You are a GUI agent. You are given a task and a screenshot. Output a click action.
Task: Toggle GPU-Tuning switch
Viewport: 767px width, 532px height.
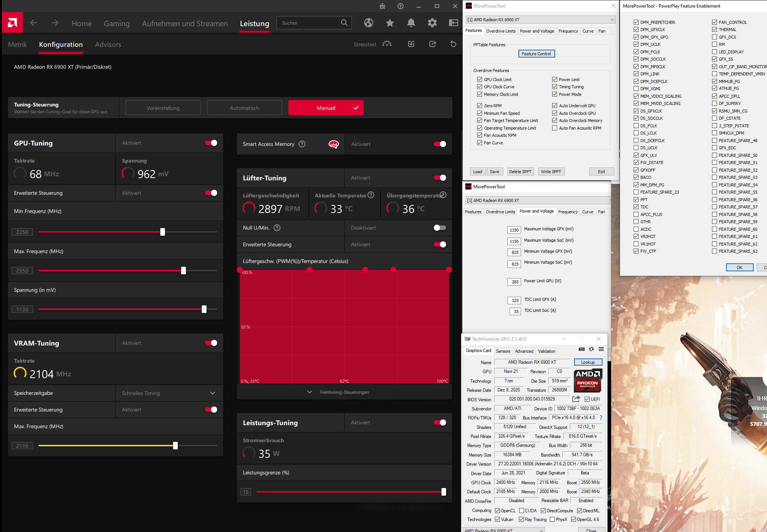click(x=211, y=143)
